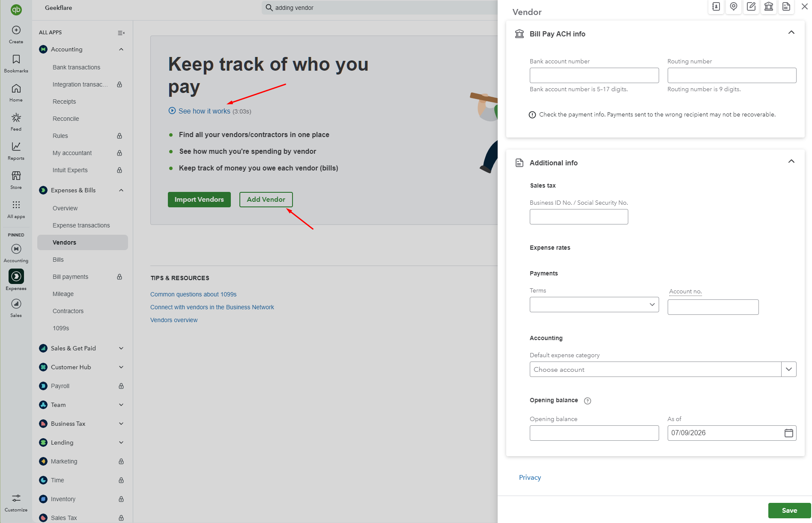Expand the Team group

click(121, 405)
